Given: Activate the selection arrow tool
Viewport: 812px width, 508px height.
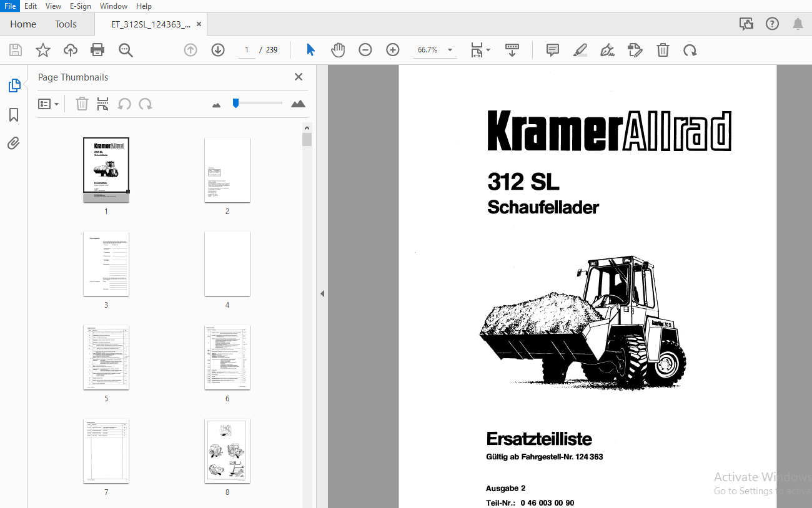Looking at the screenshot, I should click(x=310, y=50).
